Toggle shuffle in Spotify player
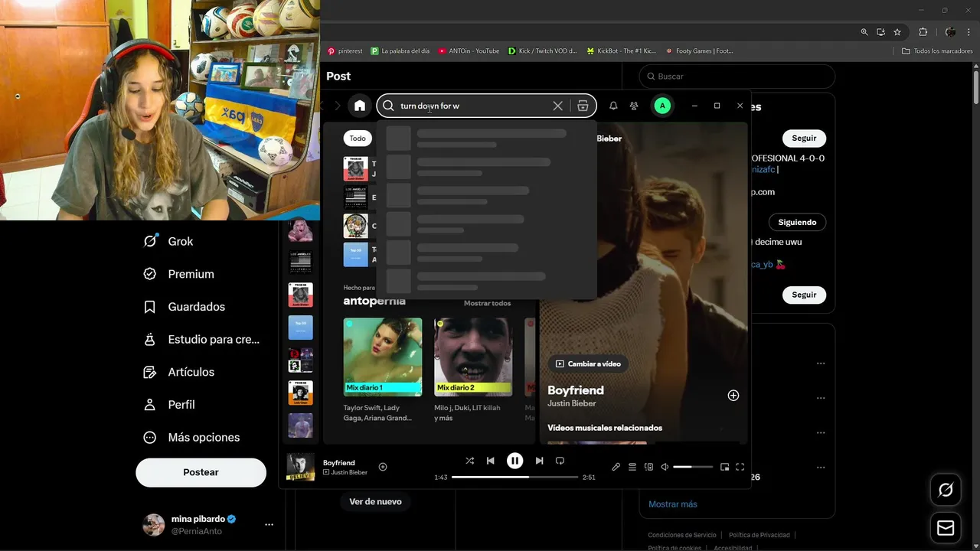 tap(470, 461)
